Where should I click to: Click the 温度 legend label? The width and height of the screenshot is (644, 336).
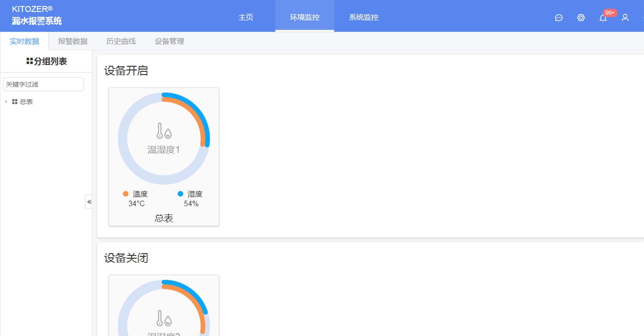click(x=140, y=194)
